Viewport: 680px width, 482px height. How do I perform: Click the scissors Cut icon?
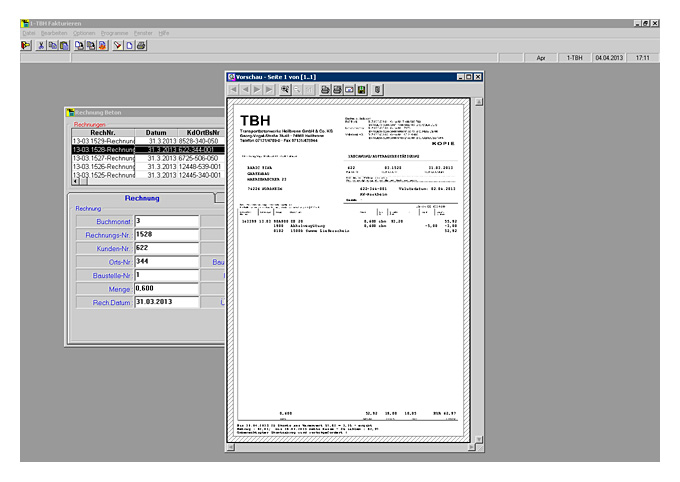coord(41,45)
